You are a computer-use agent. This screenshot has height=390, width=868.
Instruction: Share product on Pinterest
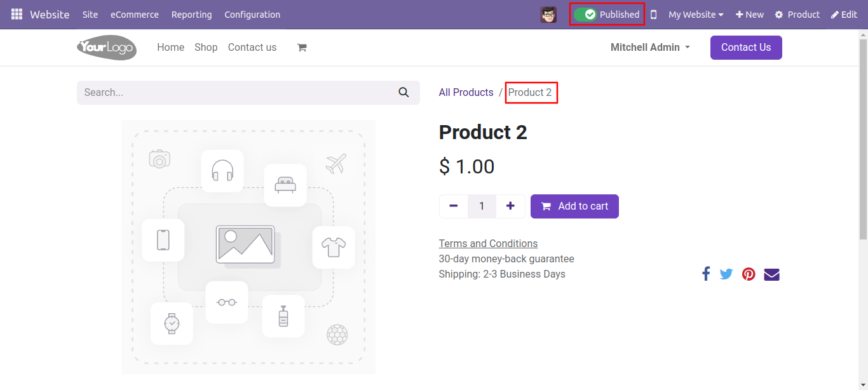pyautogui.click(x=749, y=274)
